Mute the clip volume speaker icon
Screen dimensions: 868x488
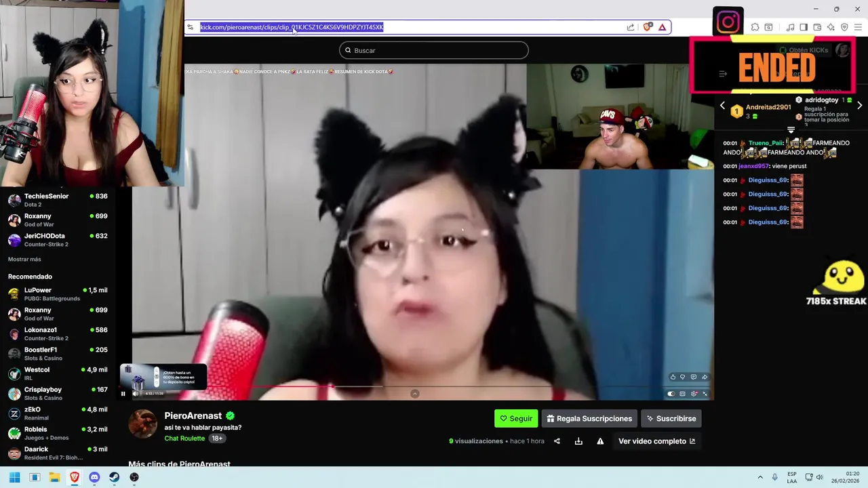click(136, 393)
